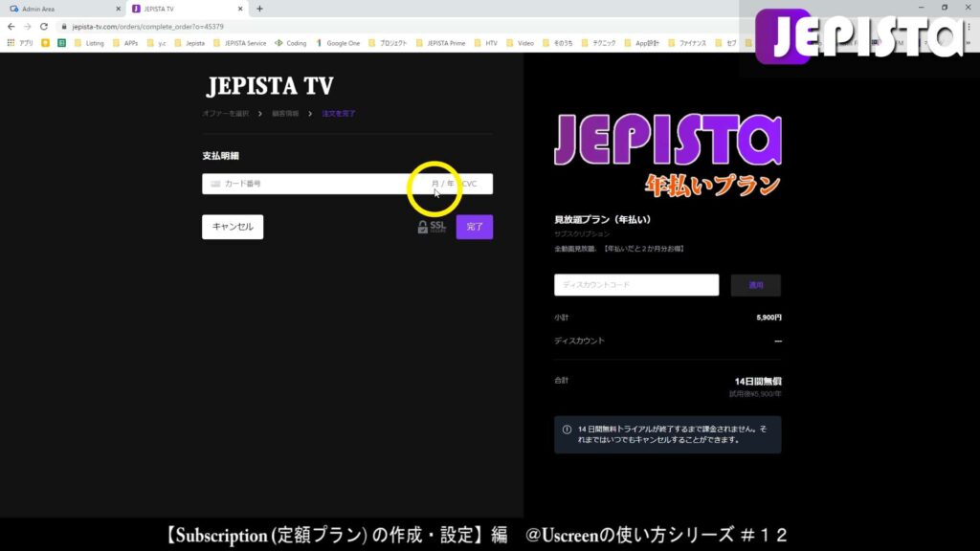This screenshot has width=980, height=551.
Task: Go back to the previous page
Action: pyautogui.click(x=11, y=27)
